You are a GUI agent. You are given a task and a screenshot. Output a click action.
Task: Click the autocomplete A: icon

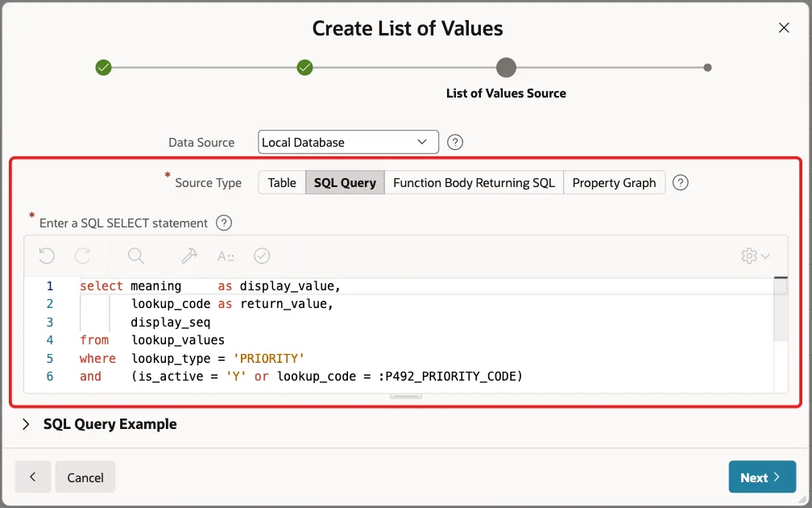(x=226, y=256)
